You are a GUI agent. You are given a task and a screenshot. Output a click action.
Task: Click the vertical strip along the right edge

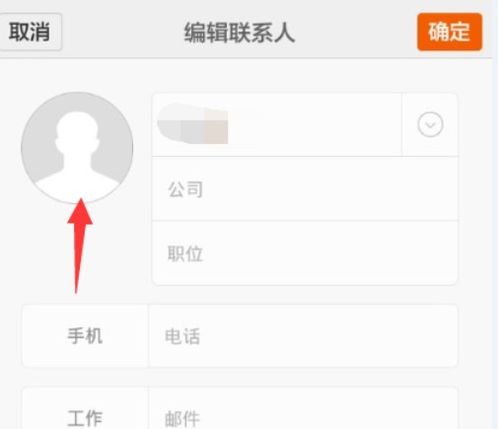[495, 214]
